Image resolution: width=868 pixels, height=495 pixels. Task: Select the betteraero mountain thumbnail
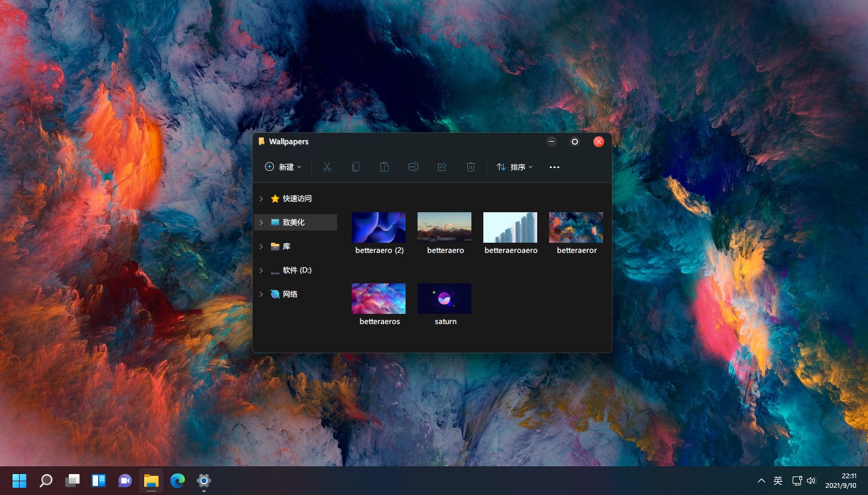(444, 227)
